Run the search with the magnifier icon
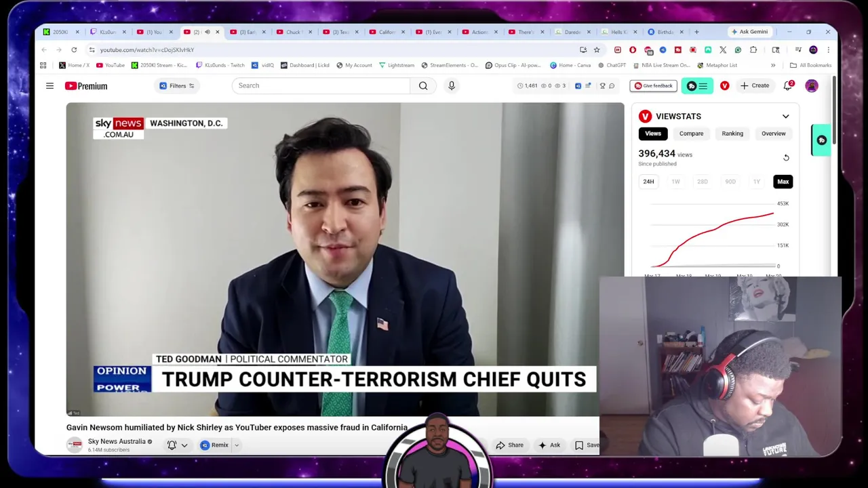 pos(423,85)
